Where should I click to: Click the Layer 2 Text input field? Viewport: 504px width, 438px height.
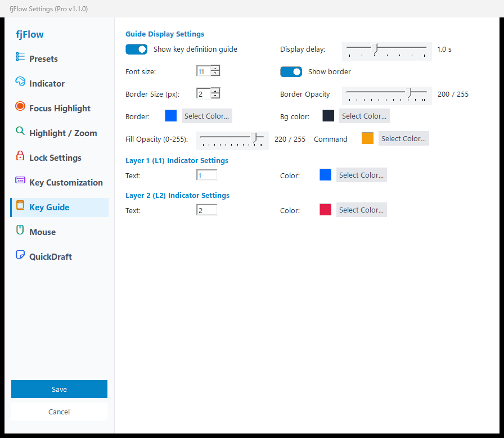click(x=206, y=210)
